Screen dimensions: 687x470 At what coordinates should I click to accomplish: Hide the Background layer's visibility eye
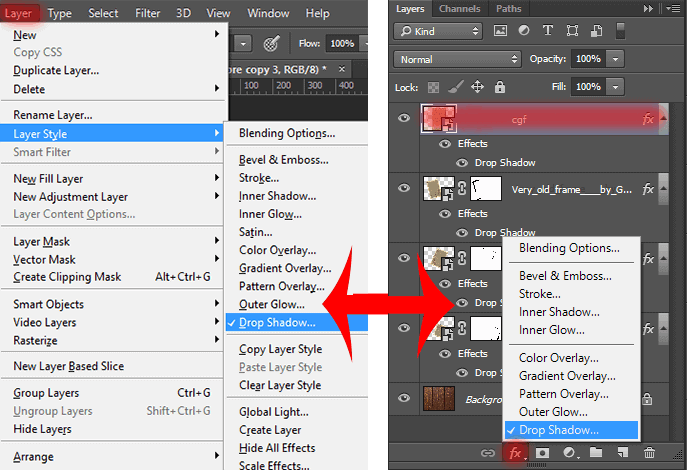pyautogui.click(x=404, y=398)
